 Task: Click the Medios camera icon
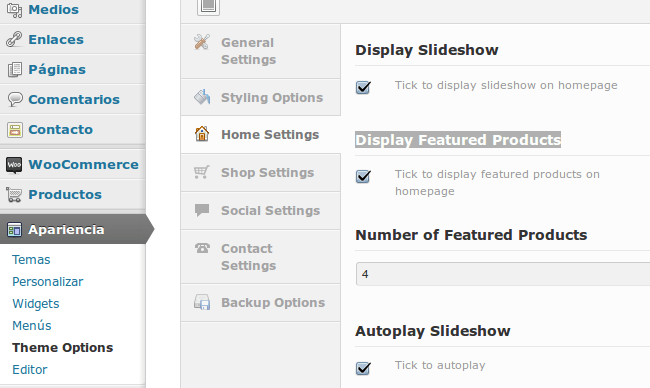click(x=15, y=10)
